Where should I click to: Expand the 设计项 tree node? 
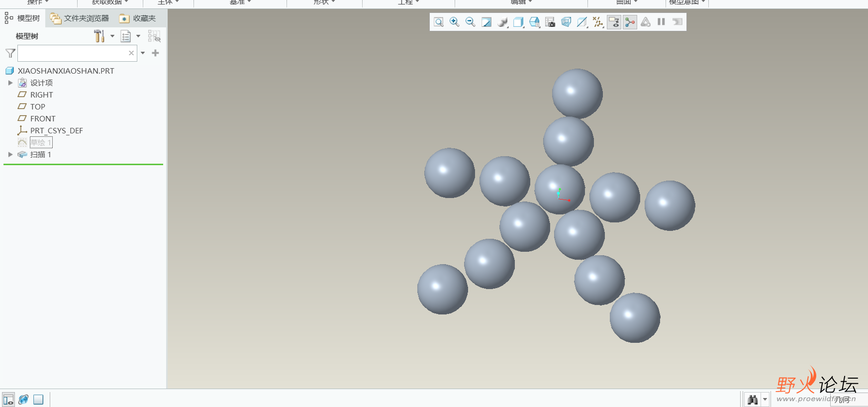point(10,83)
